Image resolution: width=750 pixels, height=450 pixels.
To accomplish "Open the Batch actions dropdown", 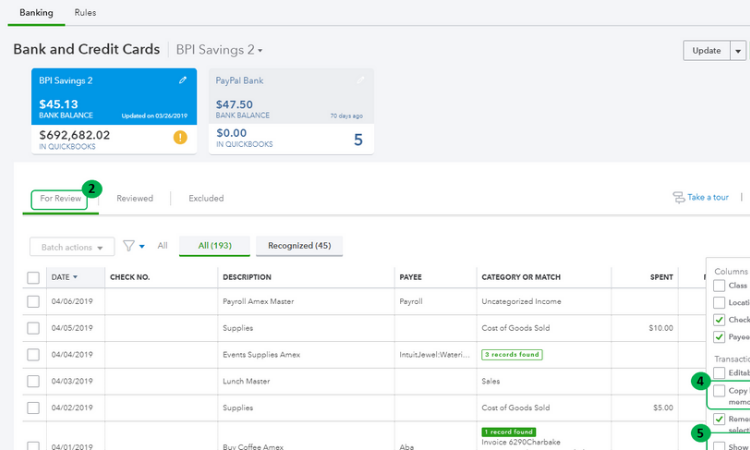I will click(x=72, y=247).
